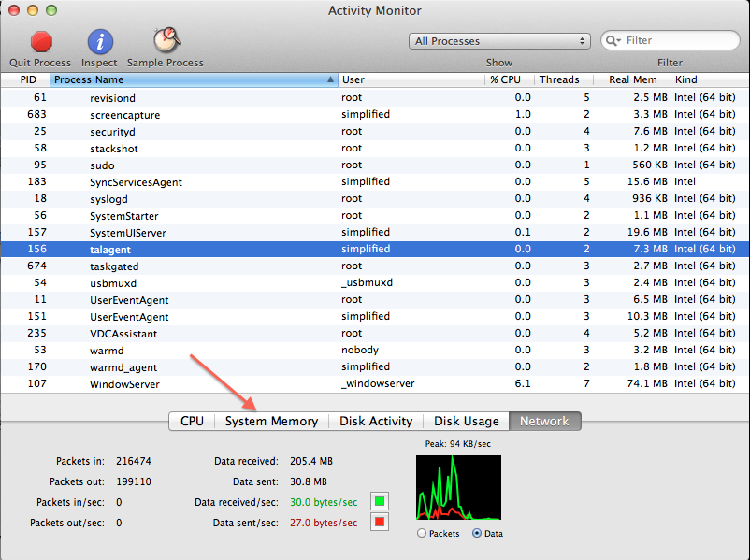Click the green data received color swatch
Image resolution: width=750 pixels, height=560 pixels.
point(380,502)
